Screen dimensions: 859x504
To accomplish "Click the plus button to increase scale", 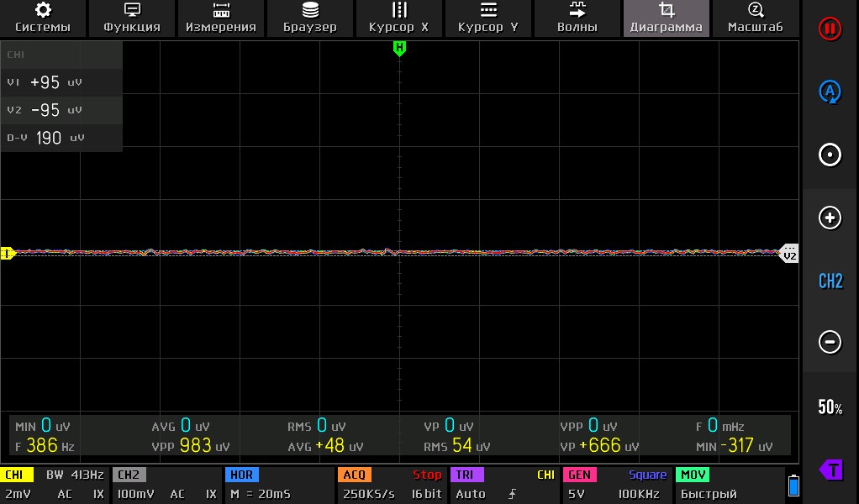I will [830, 218].
